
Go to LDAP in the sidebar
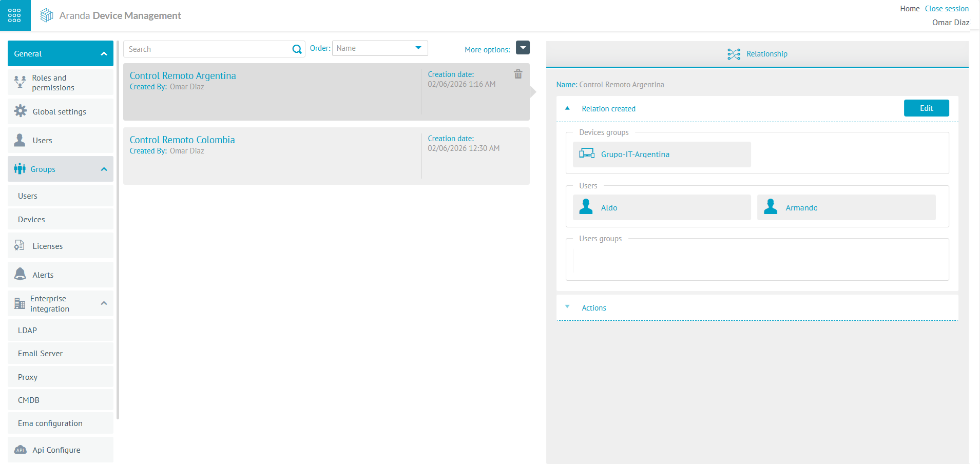click(28, 331)
